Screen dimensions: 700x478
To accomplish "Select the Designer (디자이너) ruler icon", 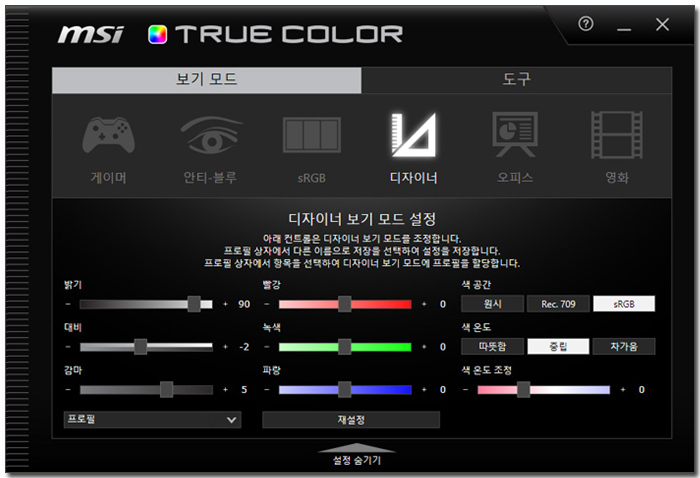I will [413, 136].
